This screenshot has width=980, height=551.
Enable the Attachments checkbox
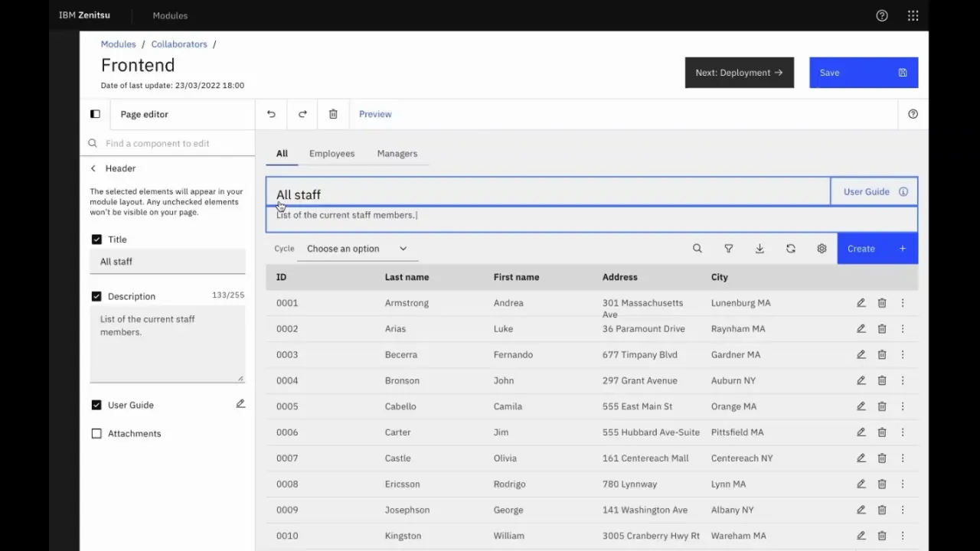click(96, 433)
